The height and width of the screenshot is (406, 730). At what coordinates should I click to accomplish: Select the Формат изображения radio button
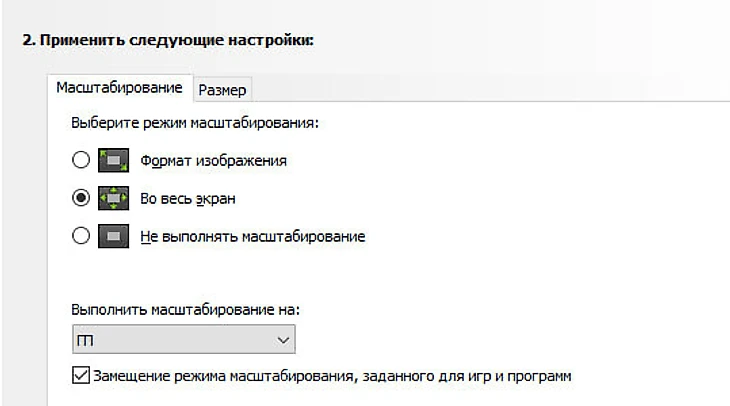81,160
